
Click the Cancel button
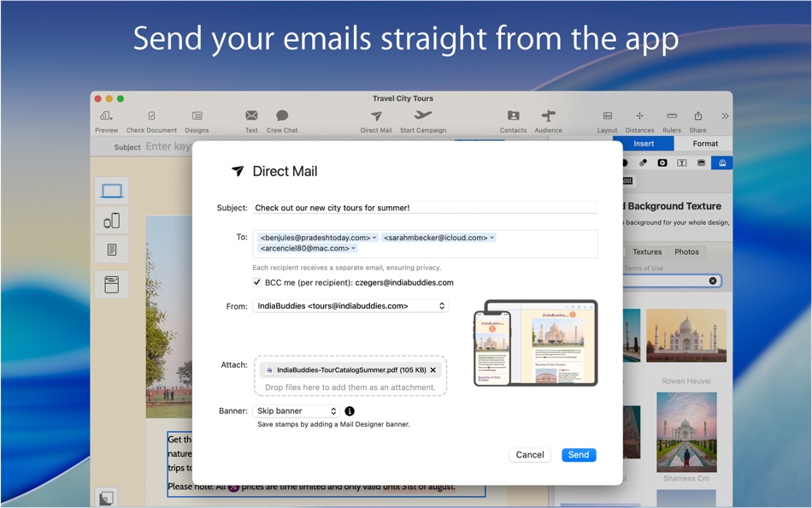tap(530, 455)
